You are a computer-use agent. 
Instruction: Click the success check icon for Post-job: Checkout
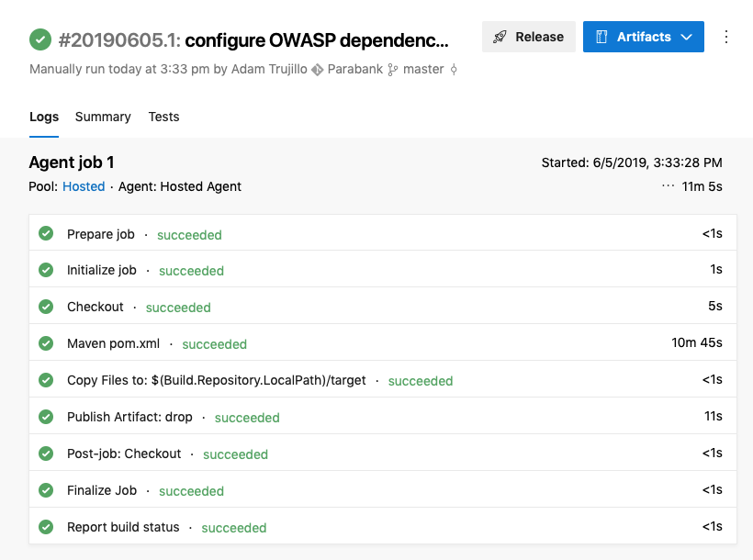pyautogui.click(x=46, y=454)
